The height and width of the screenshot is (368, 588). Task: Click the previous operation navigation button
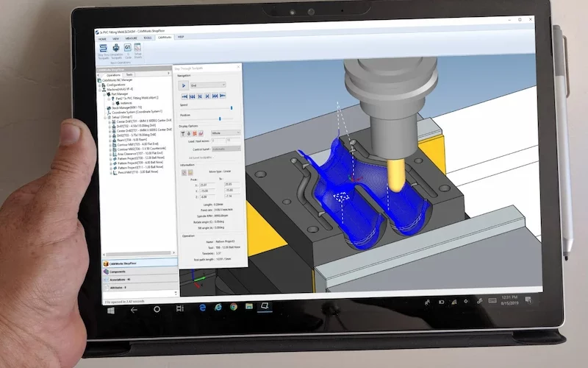(193, 96)
